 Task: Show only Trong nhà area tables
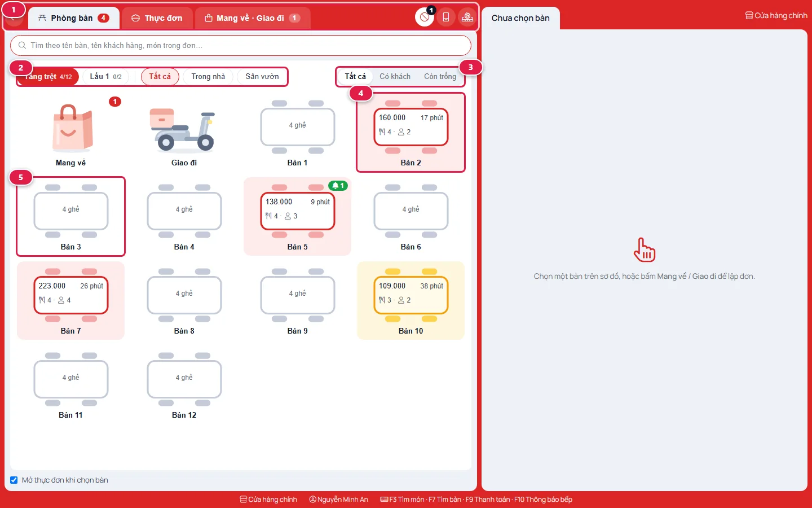click(x=208, y=77)
